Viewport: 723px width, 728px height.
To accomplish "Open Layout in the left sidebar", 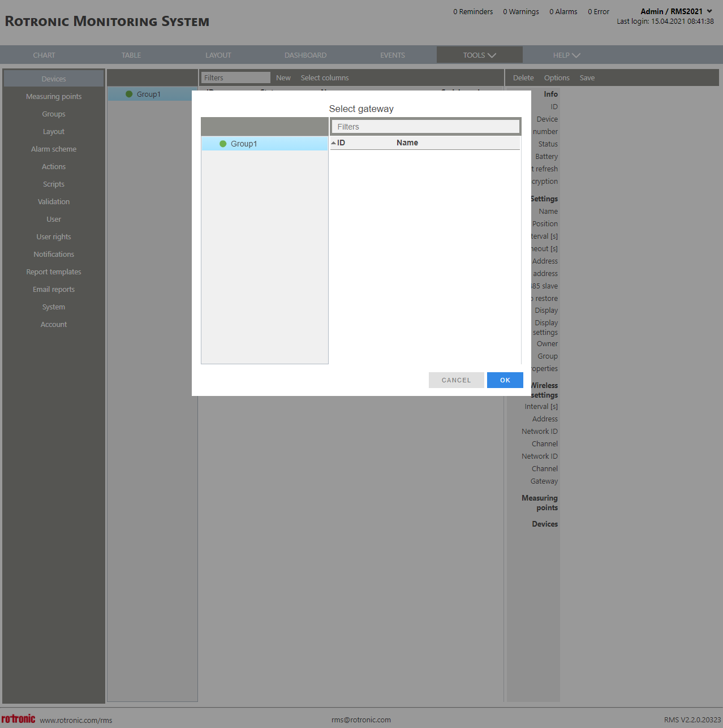I will [54, 131].
